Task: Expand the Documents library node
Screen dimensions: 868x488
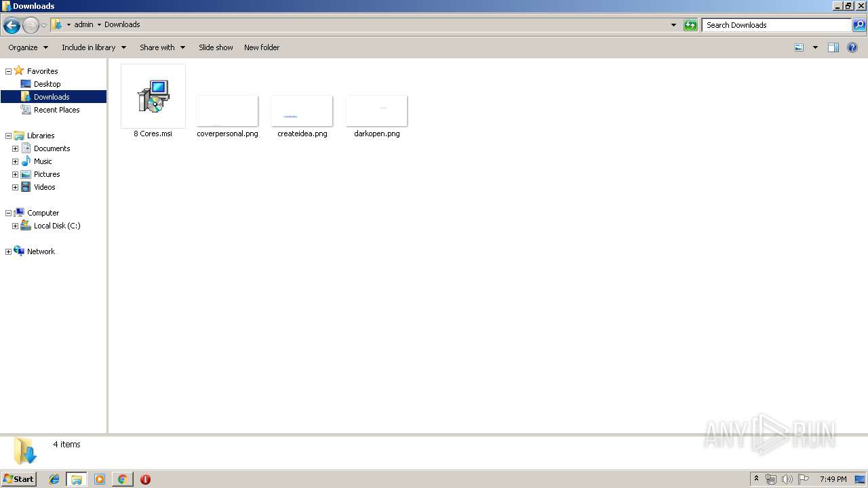Action: click(x=15, y=148)
